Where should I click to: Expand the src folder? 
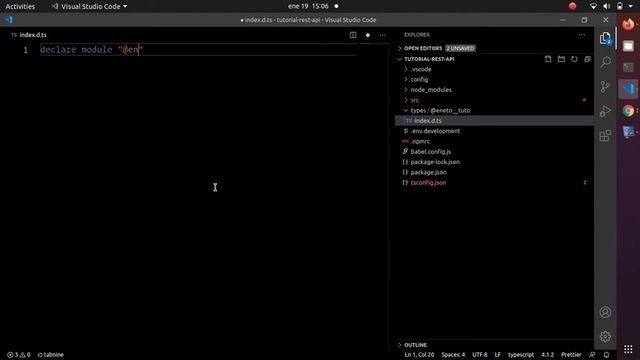tap(414, 100)
